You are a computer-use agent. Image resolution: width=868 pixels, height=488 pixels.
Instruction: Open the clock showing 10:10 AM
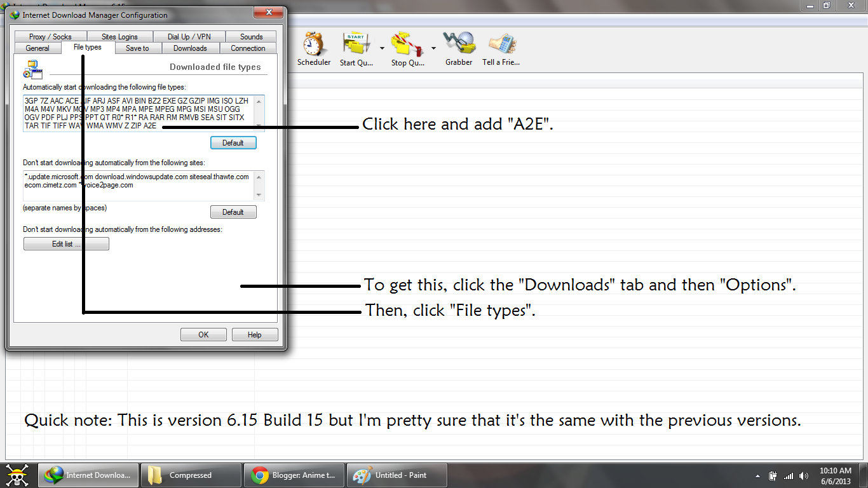coord(836,476)
